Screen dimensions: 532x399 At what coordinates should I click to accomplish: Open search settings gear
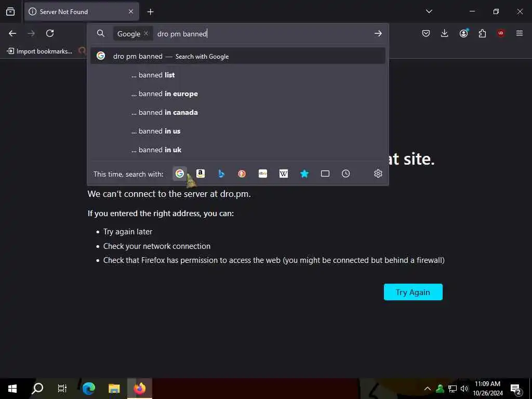pos(378,174)
